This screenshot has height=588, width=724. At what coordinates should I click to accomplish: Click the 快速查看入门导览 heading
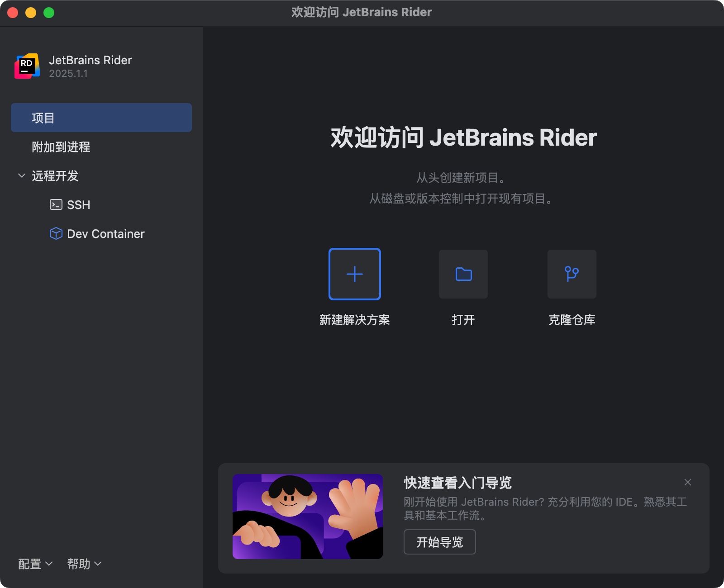pos(457,483)
